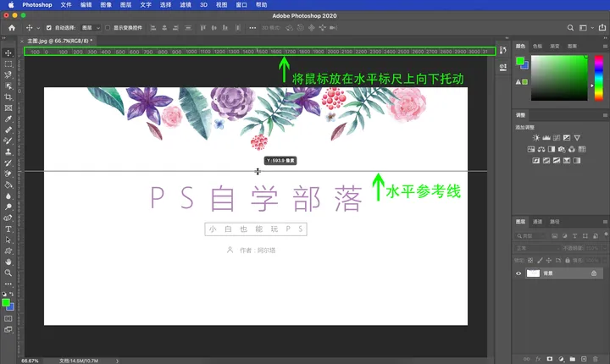
Task: Add a Gradient Map adjustment
Action: 577,160
